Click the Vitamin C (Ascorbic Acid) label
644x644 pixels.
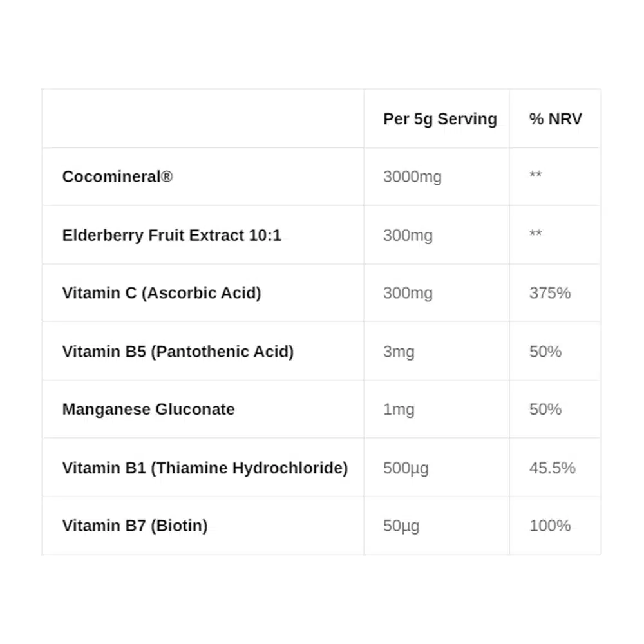pos(162,293)
